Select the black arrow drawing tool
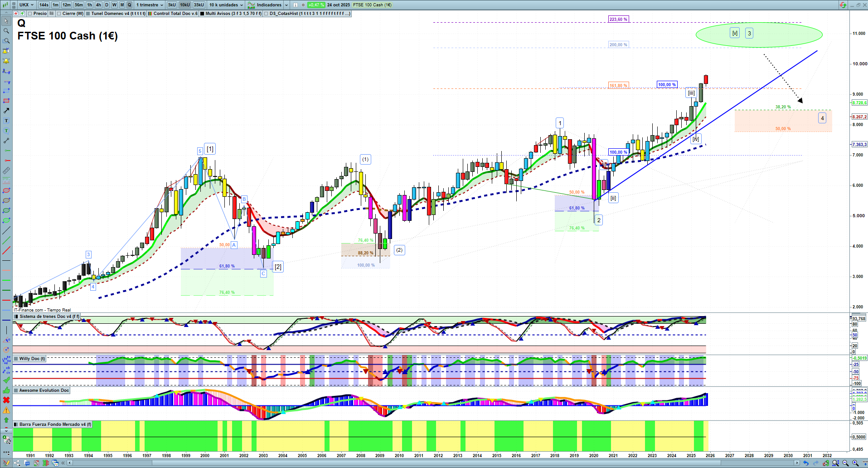This screenshot has height=468, width=868. point(6,111)
